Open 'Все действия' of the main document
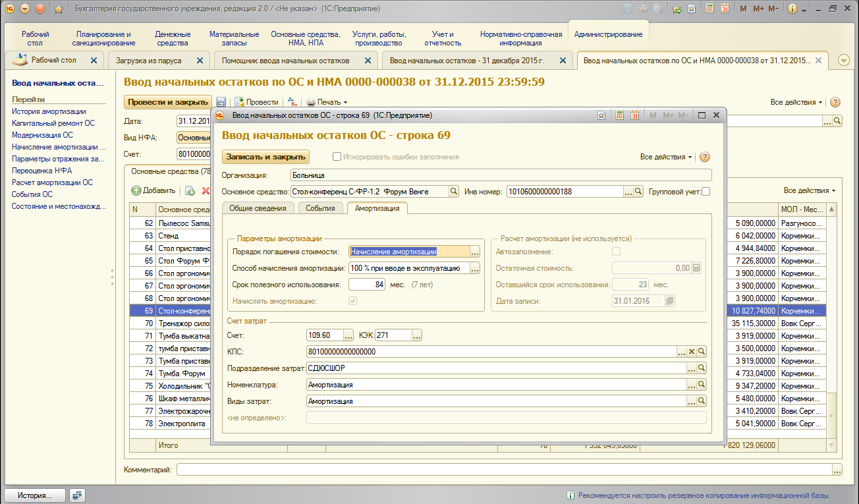This screenshot has width=859, height=504. pyautogui.click(x=796, y=102)
